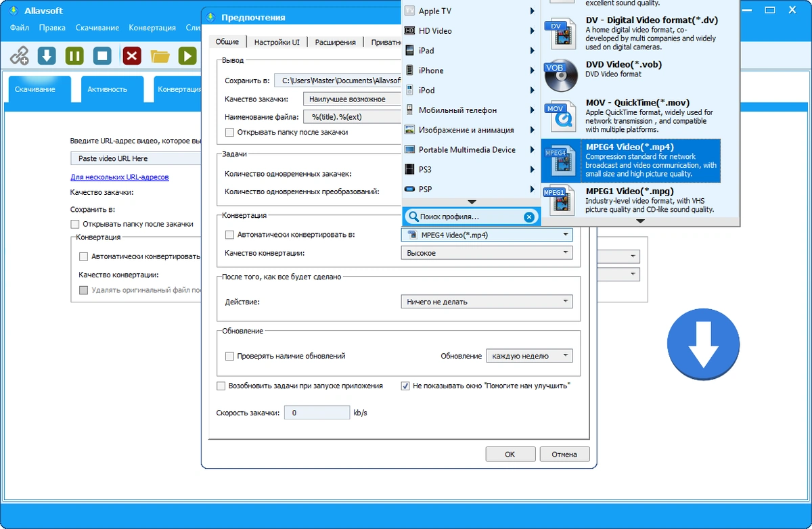812x529 pixels.
Task: Enable Автоматически конвертировать в checkbox in Preferences
Action: (x=229, y=235)
